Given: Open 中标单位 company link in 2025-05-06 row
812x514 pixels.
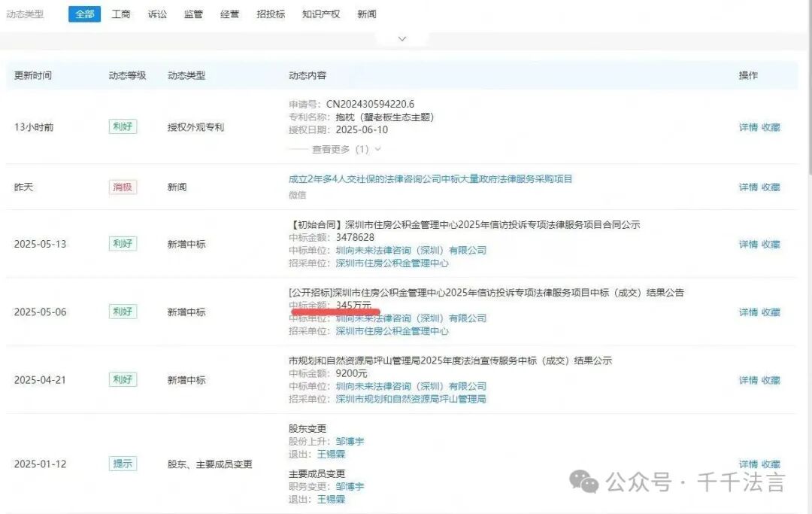Looking at the screenshot, I should pos(411,318).
